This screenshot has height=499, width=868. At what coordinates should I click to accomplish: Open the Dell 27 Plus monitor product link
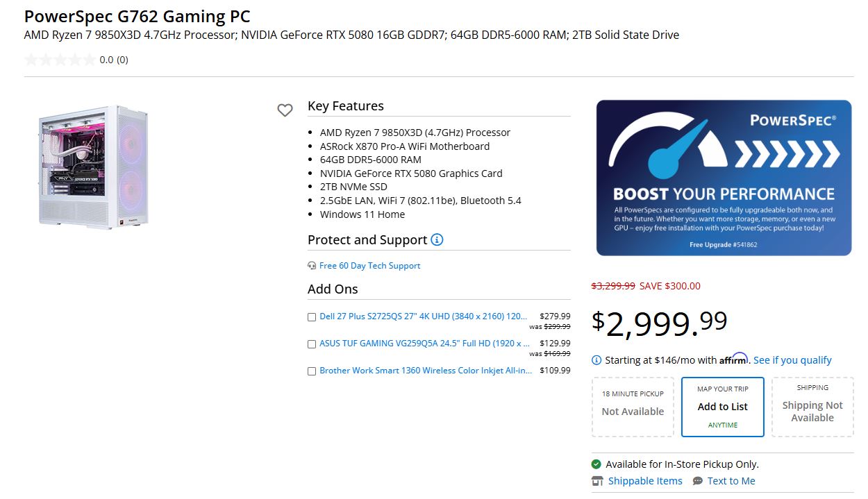tap(424, 316)
